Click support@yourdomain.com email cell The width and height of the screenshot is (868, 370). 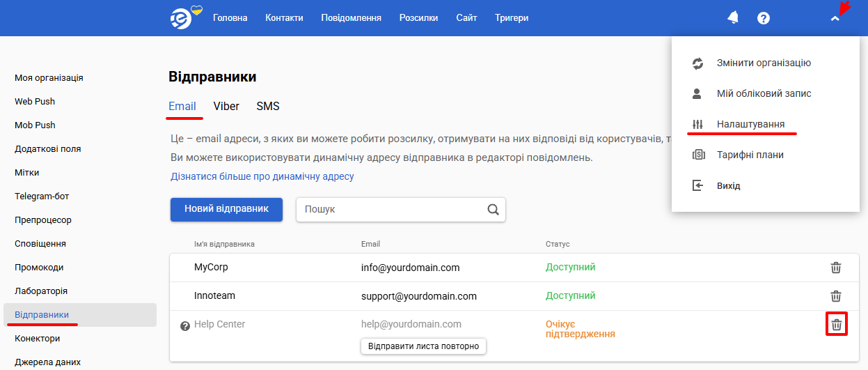[x=419, y=296]
